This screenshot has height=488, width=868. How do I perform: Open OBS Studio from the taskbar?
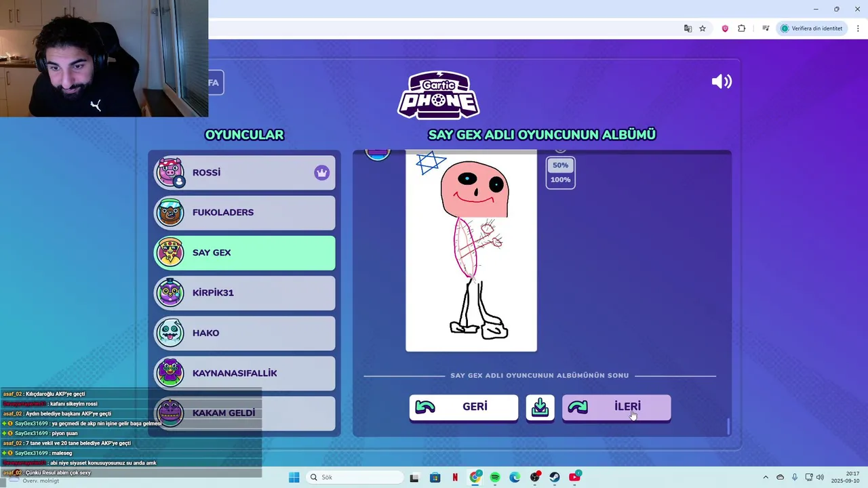coord(535,477)
